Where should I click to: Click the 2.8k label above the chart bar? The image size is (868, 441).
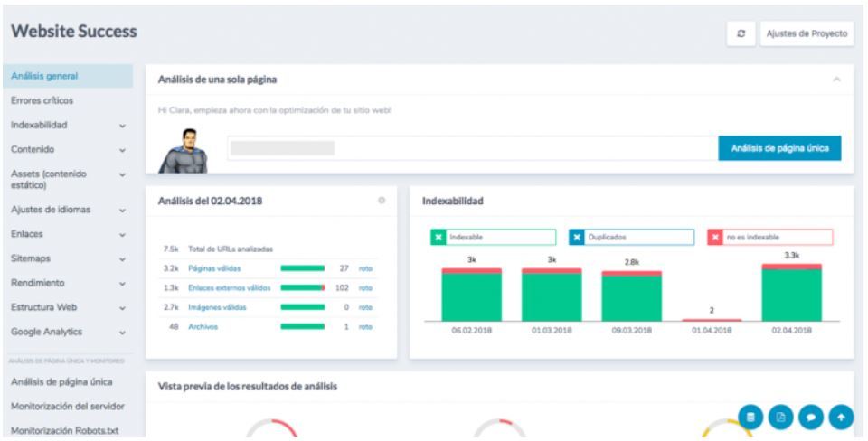click(x=632, y=262)
